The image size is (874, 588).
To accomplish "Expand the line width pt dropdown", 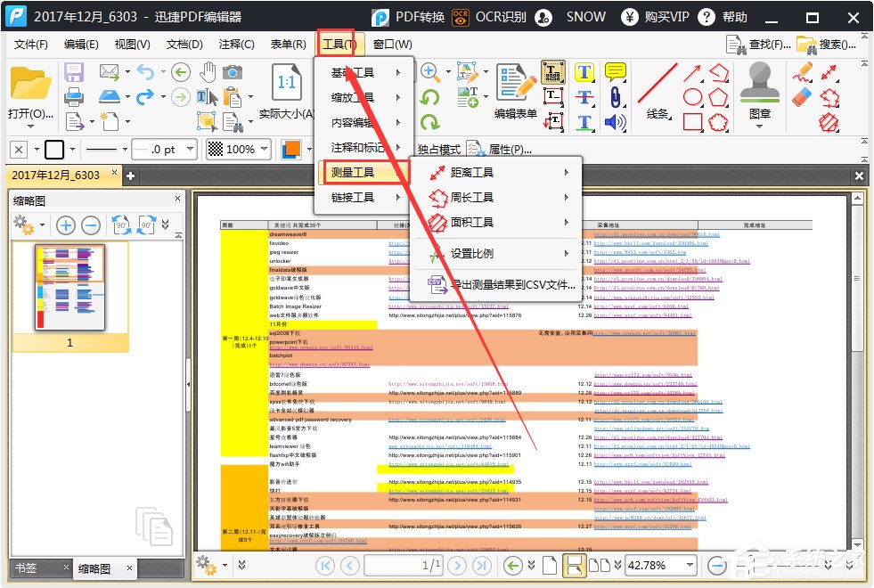I will tap(191, 150).
